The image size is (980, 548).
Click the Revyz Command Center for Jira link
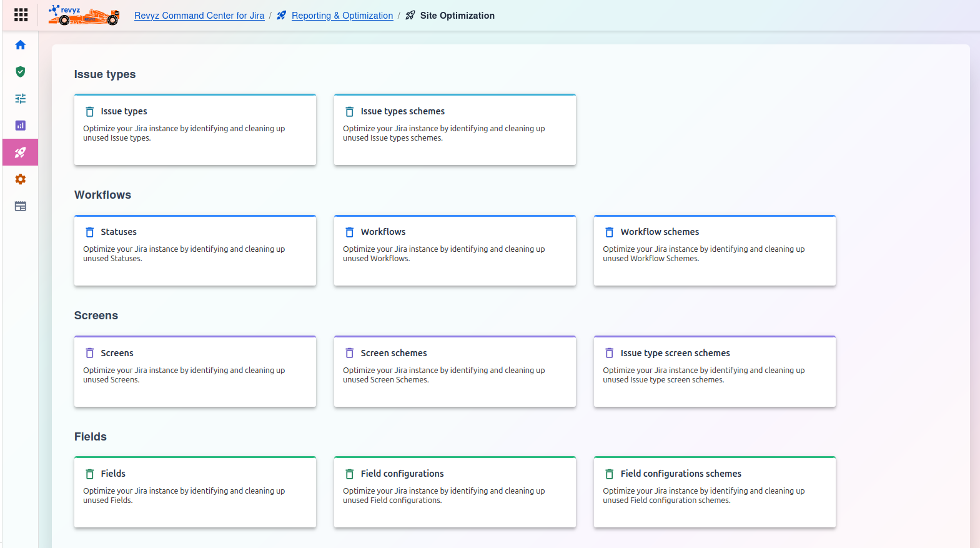coord(199,16)
